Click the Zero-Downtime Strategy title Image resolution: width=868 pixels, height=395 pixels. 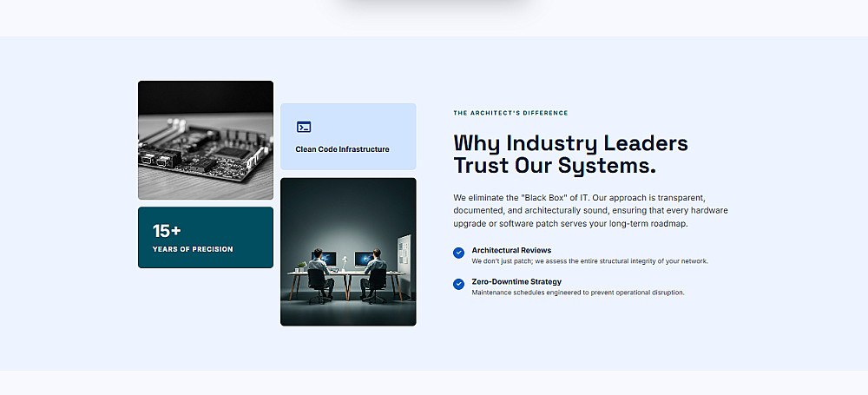click(516, 282)
